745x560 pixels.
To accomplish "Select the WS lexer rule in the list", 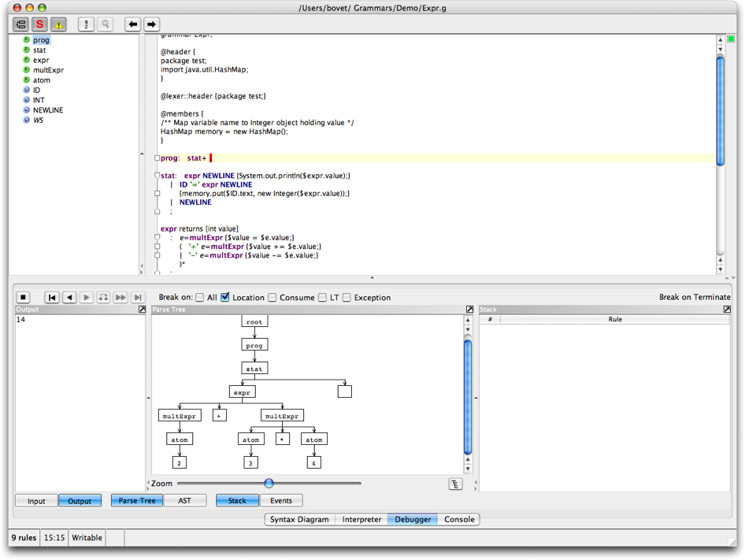I will click(x=38, y=120).
